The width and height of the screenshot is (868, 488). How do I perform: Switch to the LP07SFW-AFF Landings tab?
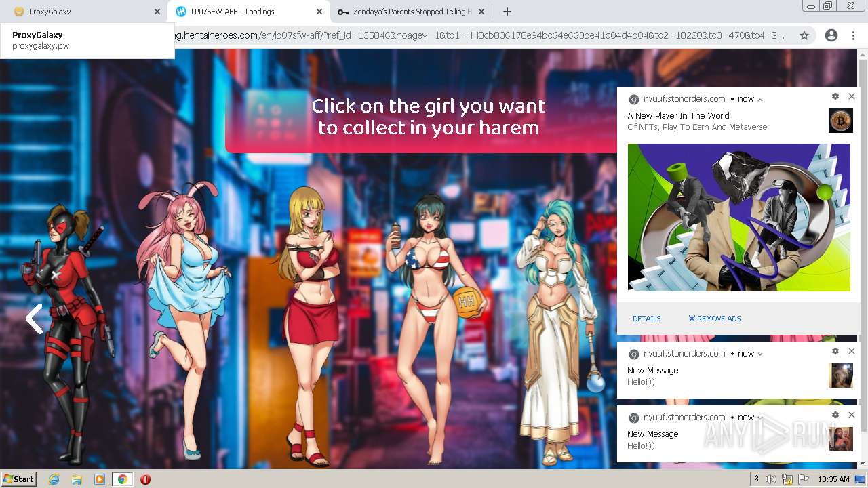248,12
